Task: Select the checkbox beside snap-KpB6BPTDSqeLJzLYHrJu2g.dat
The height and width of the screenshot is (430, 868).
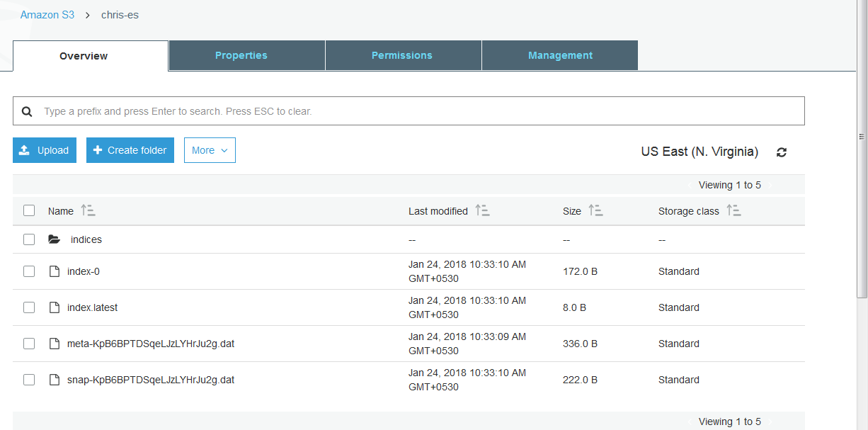Action: (x=29, y=379)
